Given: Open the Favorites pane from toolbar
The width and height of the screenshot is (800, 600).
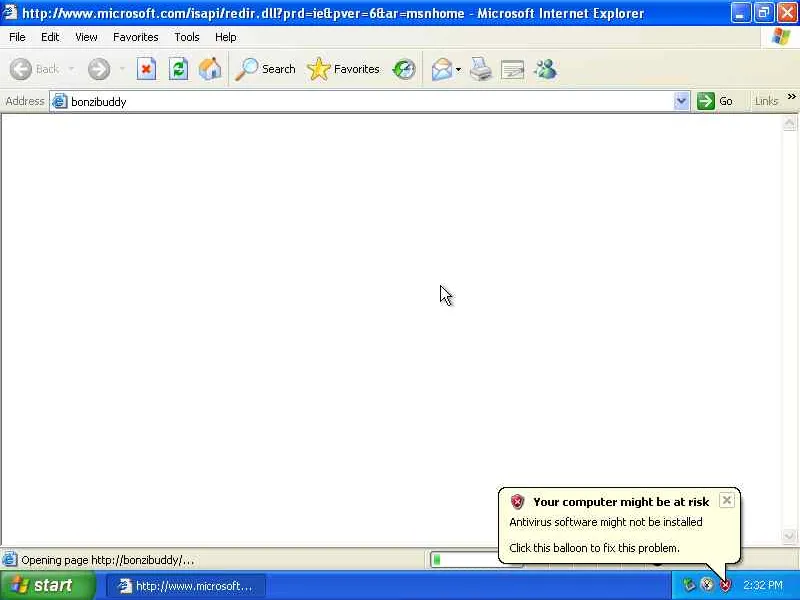Looking at the screenshot, I should (343, 69).
